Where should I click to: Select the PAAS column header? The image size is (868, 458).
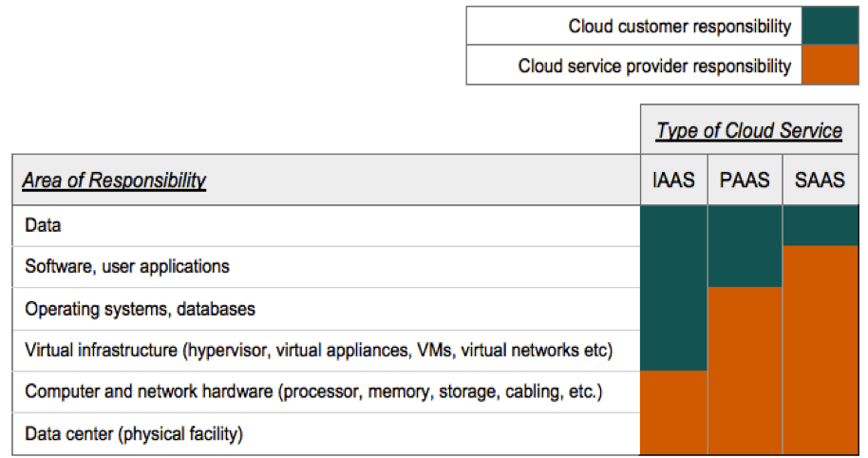(x=745, y=181)
